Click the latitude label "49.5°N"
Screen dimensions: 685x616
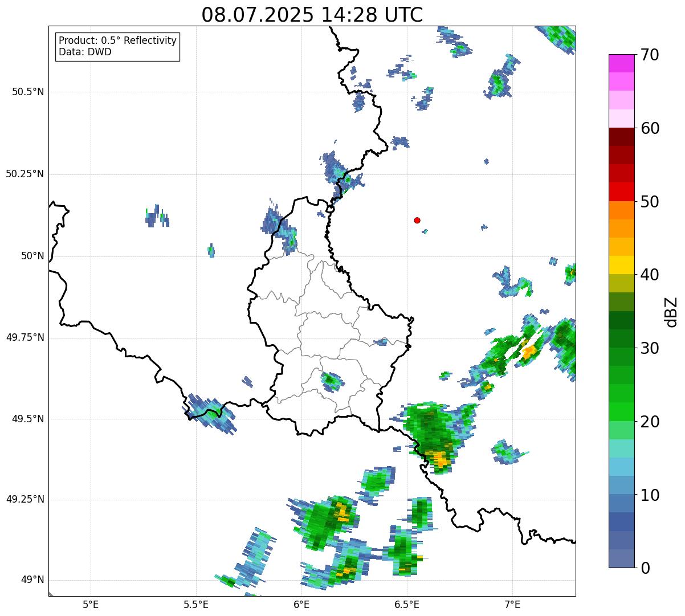(28, 419)
